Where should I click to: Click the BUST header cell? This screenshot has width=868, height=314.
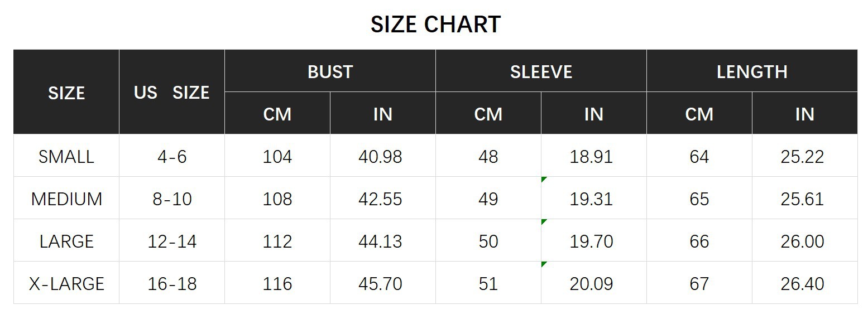[330, 71]
